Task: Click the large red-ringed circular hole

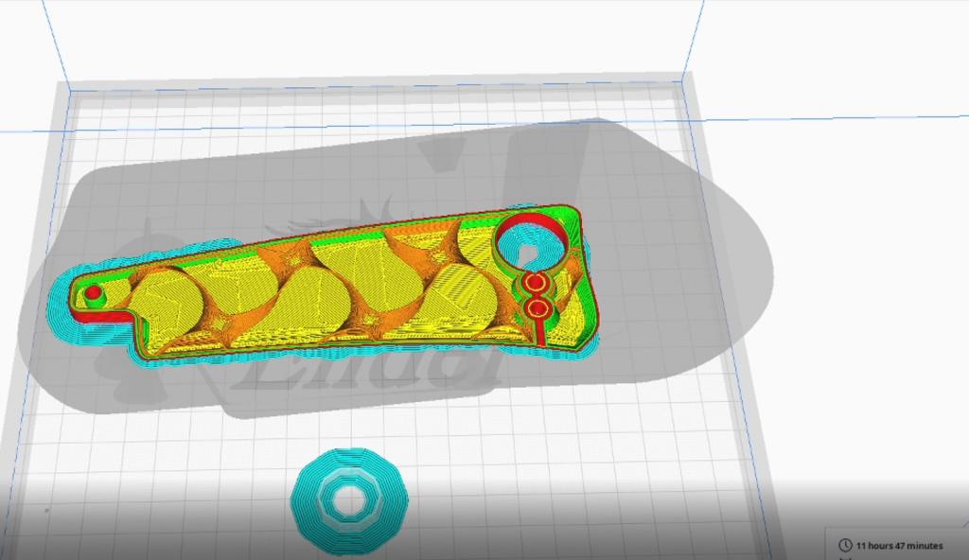Action: point(530,244)
